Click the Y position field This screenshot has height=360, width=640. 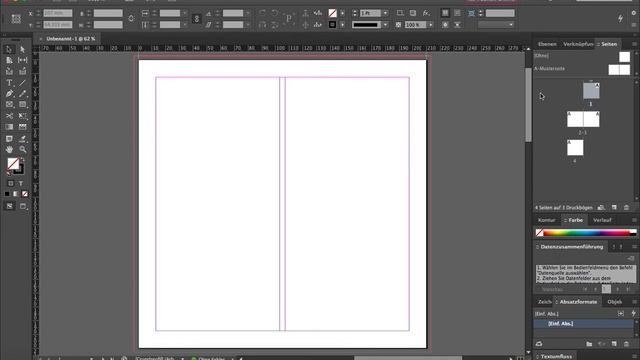[58, 25]
